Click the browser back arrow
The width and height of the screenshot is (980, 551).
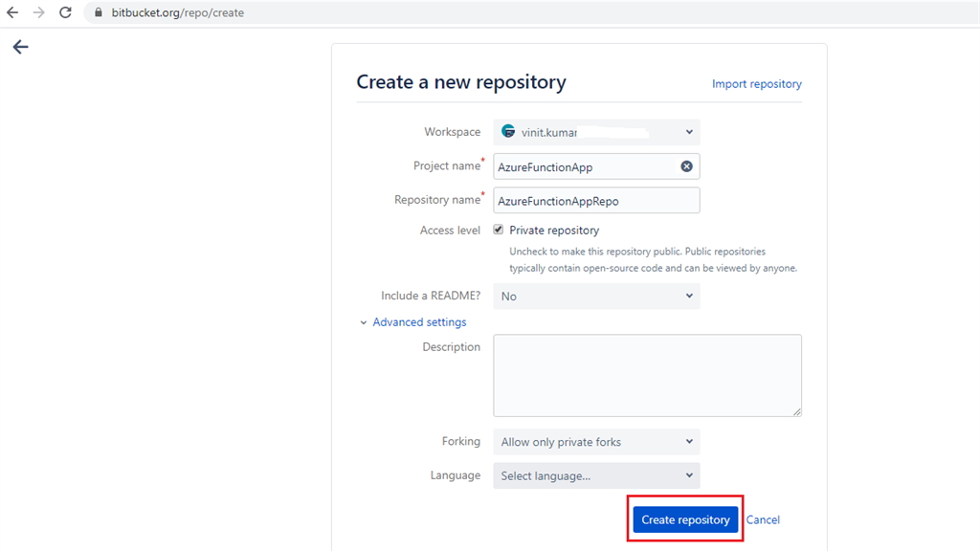click(14, 12)
